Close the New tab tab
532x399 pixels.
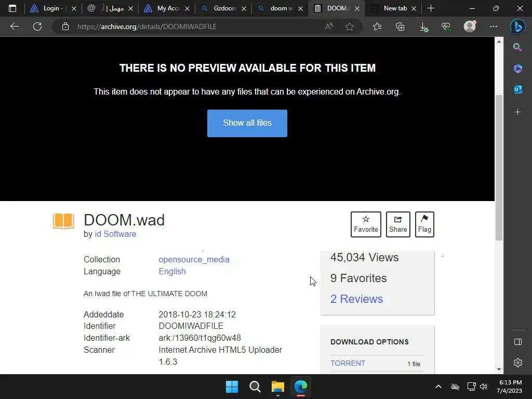(x=414, y=9)
